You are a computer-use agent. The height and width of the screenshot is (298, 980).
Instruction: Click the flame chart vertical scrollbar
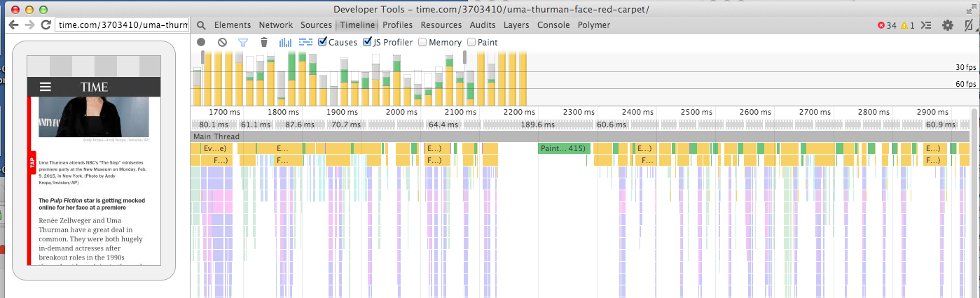[x=974, y=203]
